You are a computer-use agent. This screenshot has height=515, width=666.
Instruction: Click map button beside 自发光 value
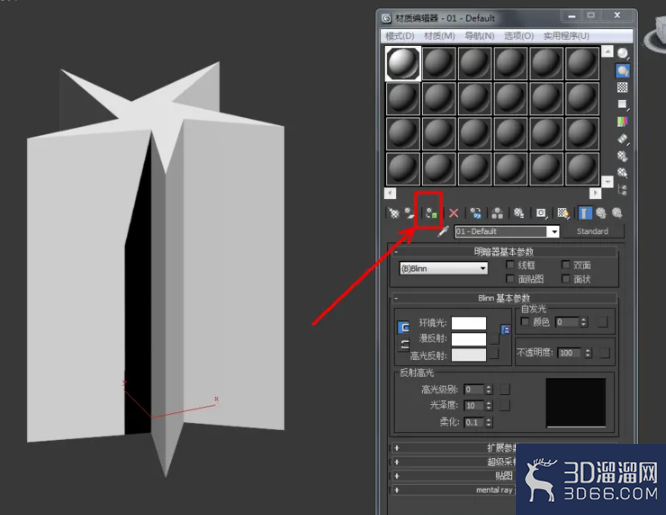[603, 322]
